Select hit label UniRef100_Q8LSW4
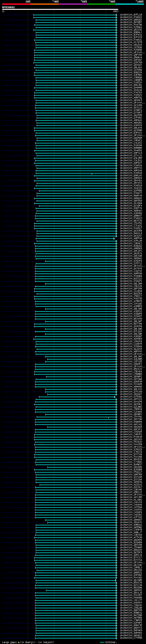Image resolution: width=146 pixels, height=644 pixels. point(131,284)
